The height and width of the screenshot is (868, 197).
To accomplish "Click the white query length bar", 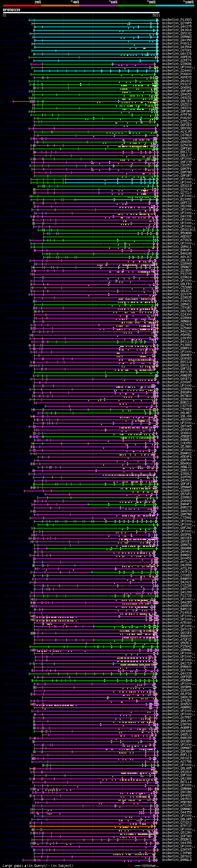I will 81,13.
